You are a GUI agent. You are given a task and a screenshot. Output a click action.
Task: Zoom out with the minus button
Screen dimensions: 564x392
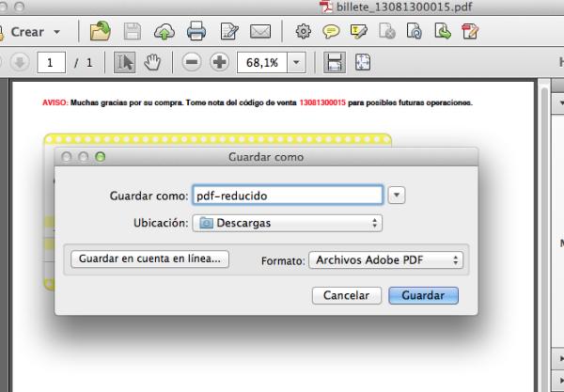click(x=192, y=62)
